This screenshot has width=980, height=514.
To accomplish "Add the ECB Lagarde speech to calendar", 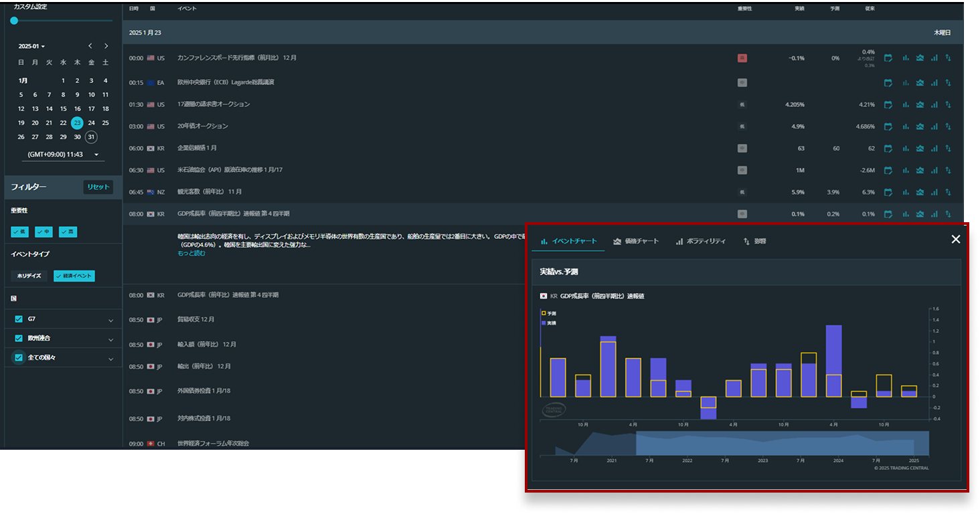I will point(888,83).
